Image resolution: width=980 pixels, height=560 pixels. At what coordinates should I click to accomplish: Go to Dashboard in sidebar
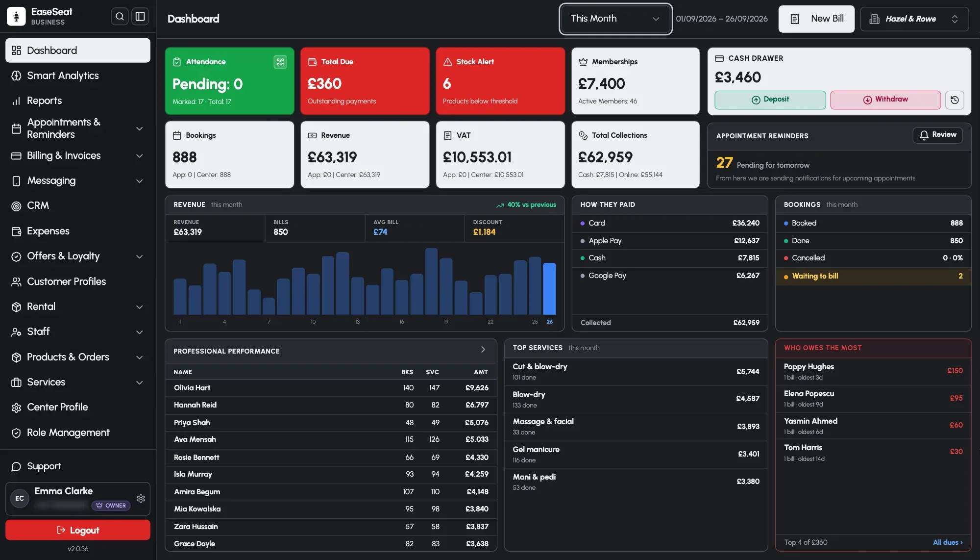pos(78,51)
